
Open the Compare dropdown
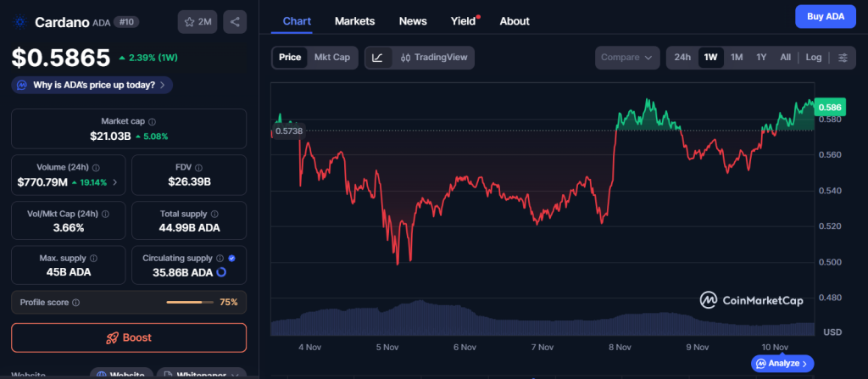627,58
